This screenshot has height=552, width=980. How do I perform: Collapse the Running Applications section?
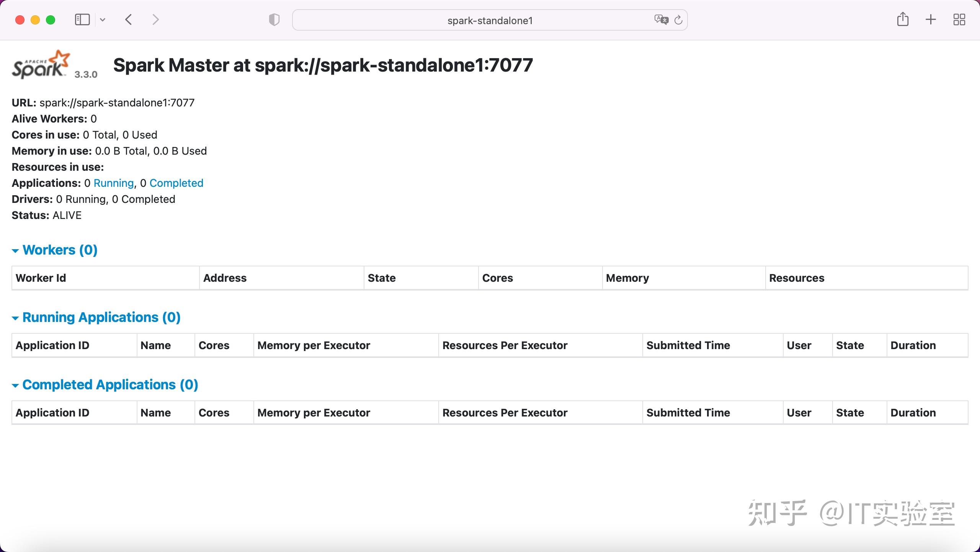16,318
